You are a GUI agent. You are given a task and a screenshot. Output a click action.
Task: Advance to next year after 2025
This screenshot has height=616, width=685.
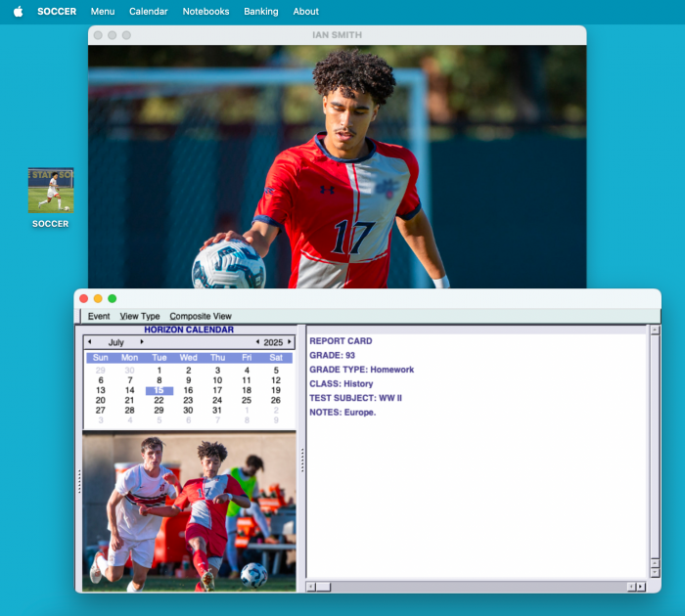click(290, 342)
